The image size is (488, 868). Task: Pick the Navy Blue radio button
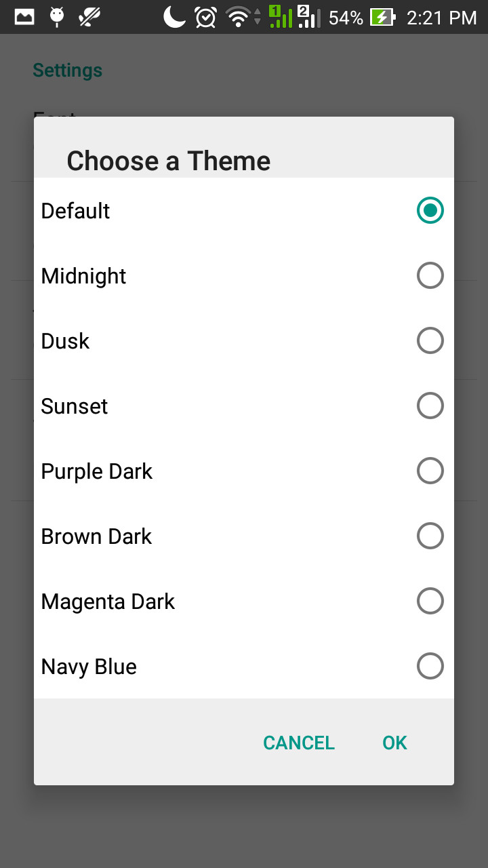coord(430,666)
